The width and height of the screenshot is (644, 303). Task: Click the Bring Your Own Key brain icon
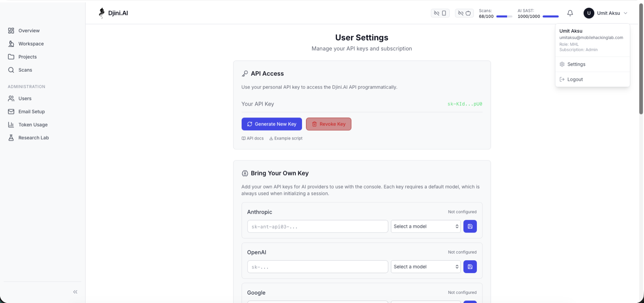245,173
